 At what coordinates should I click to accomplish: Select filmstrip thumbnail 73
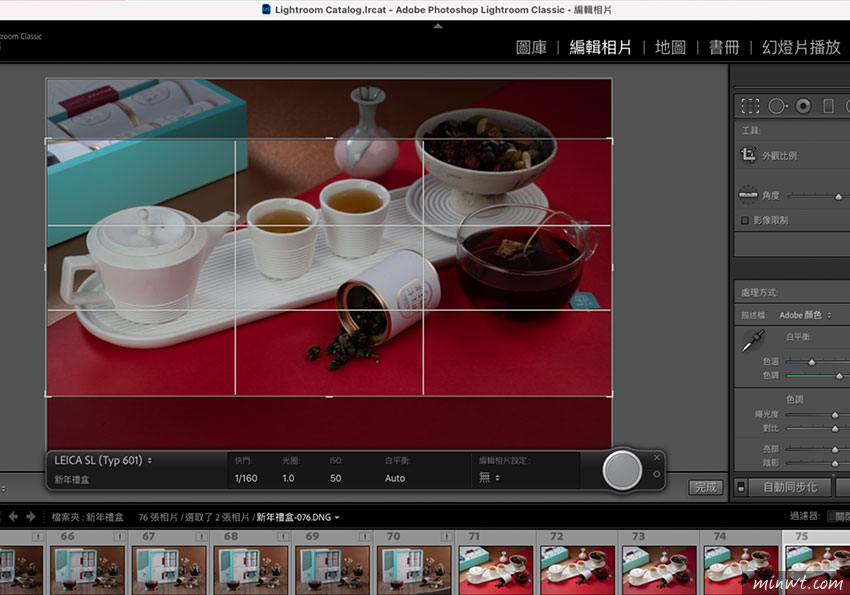click(660, 570)
